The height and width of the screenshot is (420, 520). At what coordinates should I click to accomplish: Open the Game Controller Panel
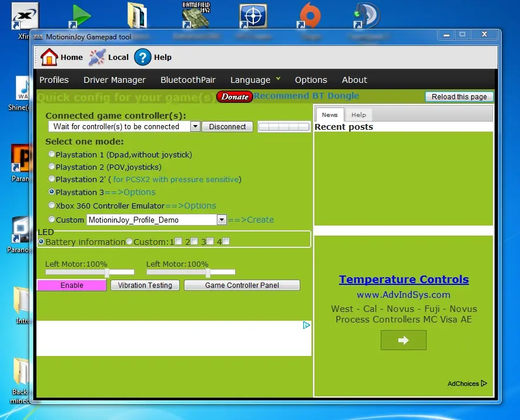(241, 285)
